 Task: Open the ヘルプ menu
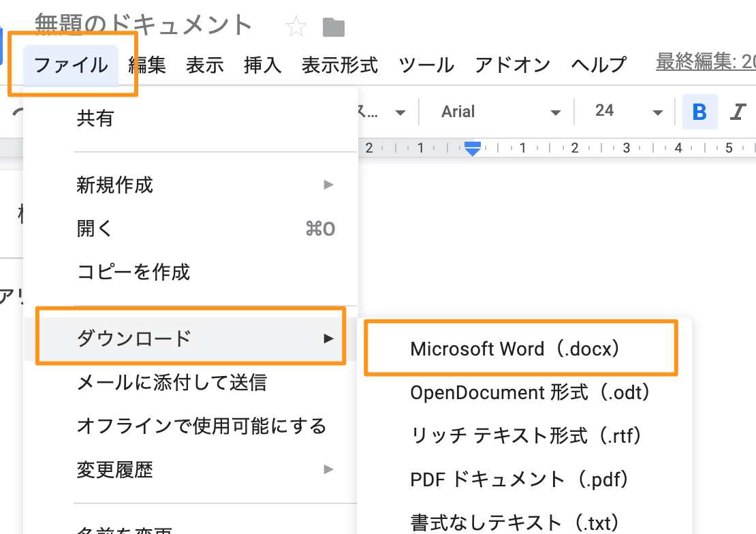tap(599, 65)
